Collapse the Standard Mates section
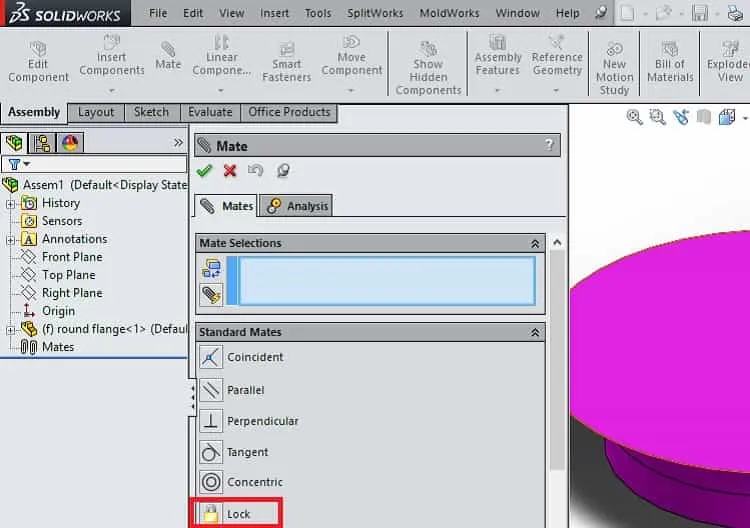 pos(535,332)
